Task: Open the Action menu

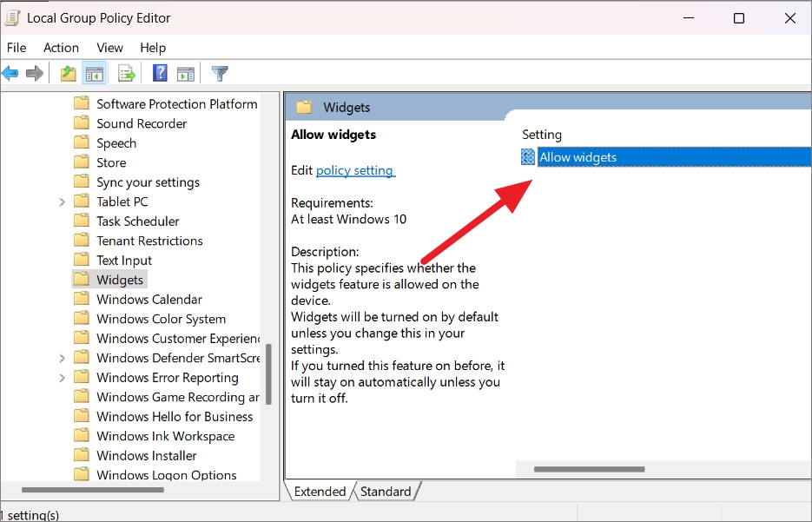Action: tap(61, 48)
